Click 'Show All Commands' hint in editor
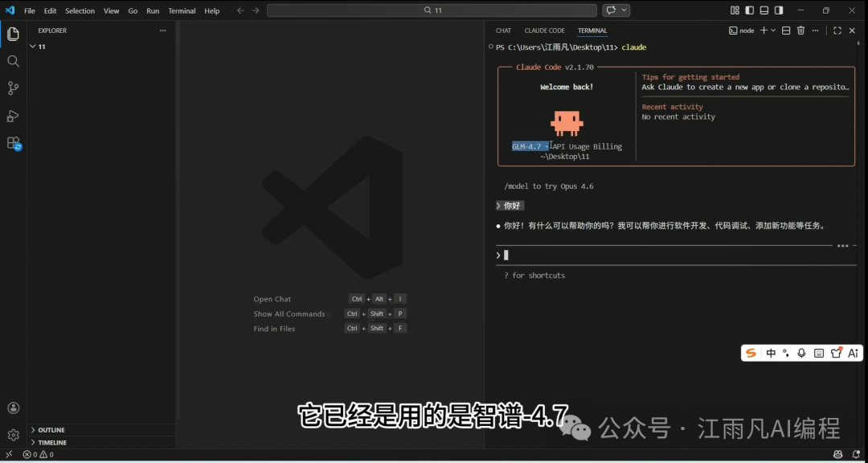Viewport: 868px width, 463px height. (x=289, y=314)
